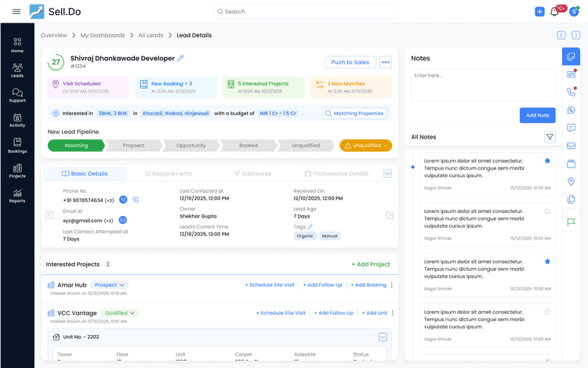
Task: Open the orange Unqualified status dropdown
Action: 365,146
